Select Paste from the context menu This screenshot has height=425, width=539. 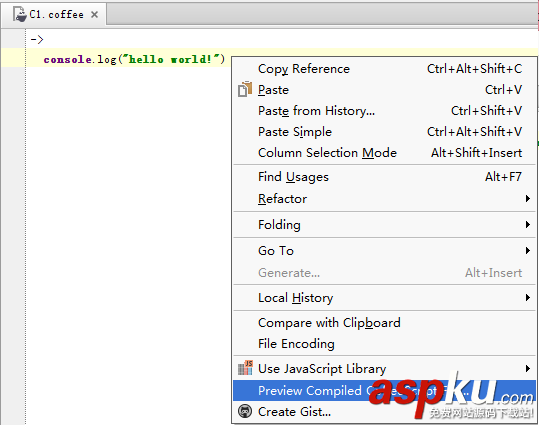tap(385, 90)
